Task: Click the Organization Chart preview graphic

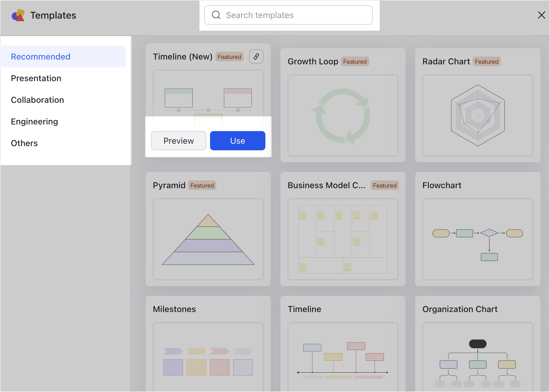Action: point(477,358)
